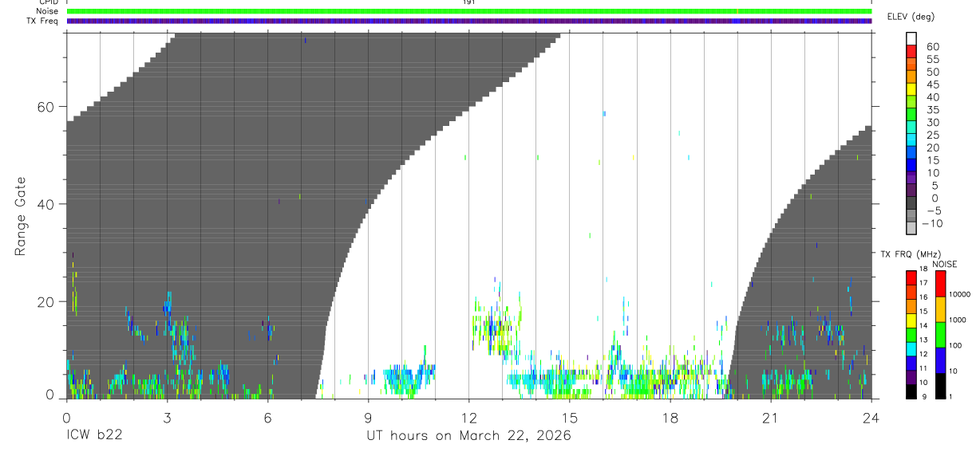Click the 'Noise' row label at top left
Screen dimensions: 980x452
pyautogui.click(x=48, y=11)
